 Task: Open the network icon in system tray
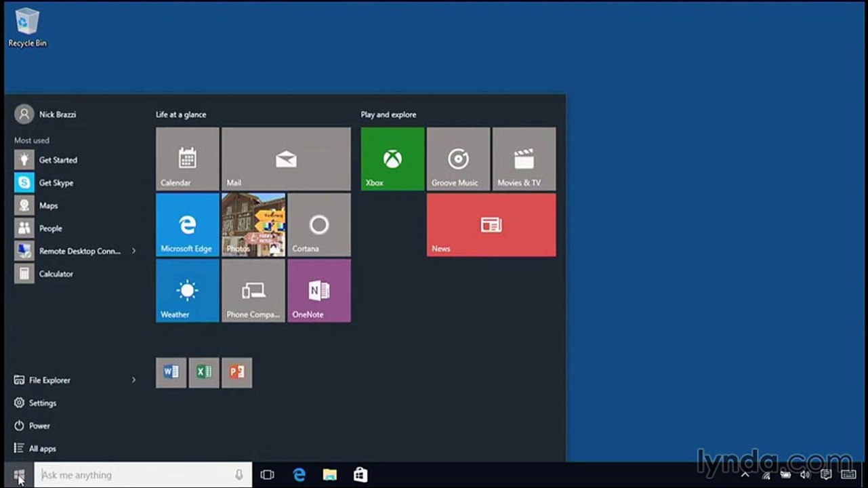[x=766, y=475]
